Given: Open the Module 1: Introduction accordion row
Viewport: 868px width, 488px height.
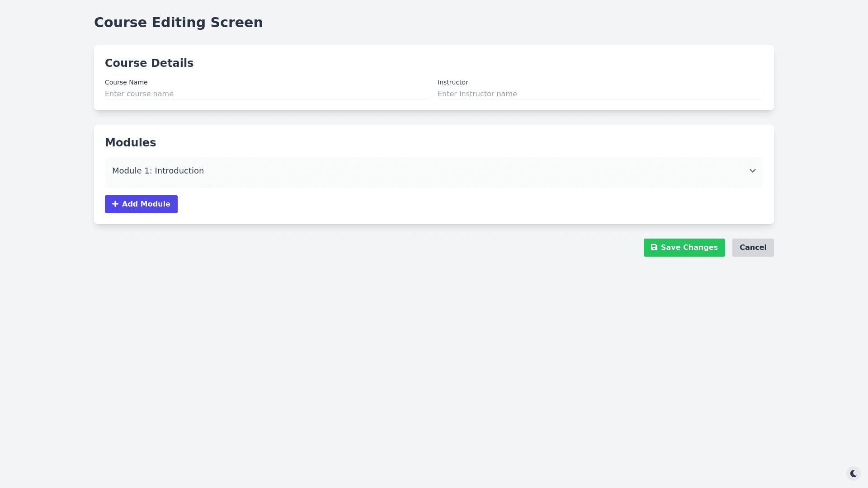Looking at the screenshot, I should click(433, 172).
